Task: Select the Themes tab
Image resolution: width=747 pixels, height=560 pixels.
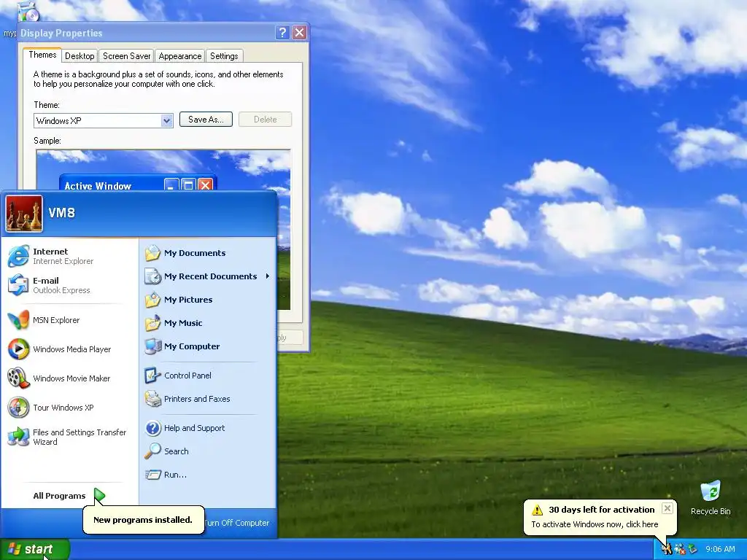Action: click(42, 55)
